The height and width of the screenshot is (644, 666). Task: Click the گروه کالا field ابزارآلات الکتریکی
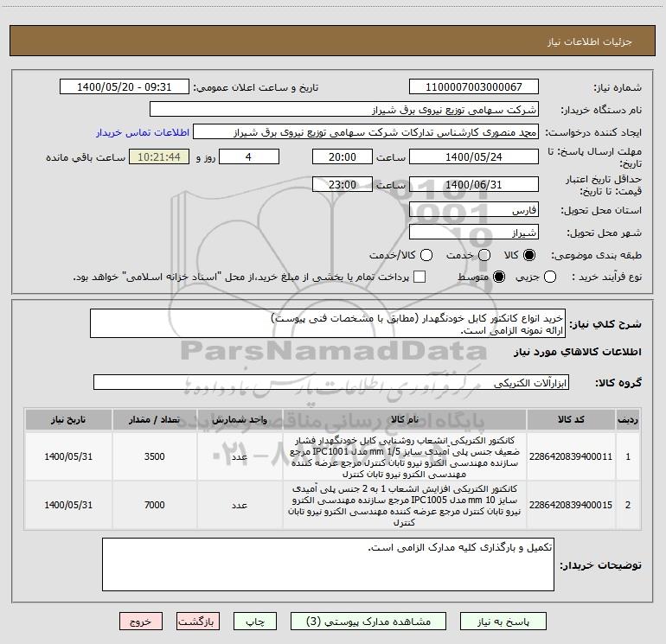[331, 382]
